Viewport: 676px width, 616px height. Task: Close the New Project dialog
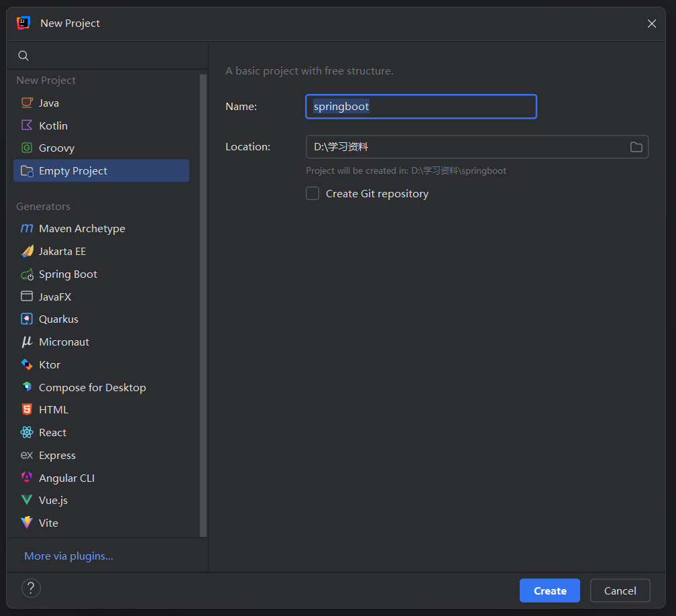click(x=651, y=23)
